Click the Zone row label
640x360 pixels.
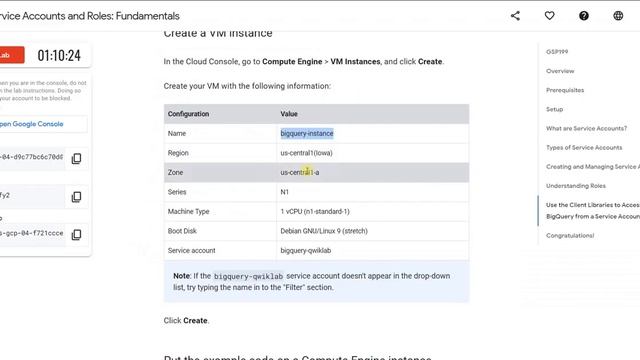click(175, 173)
